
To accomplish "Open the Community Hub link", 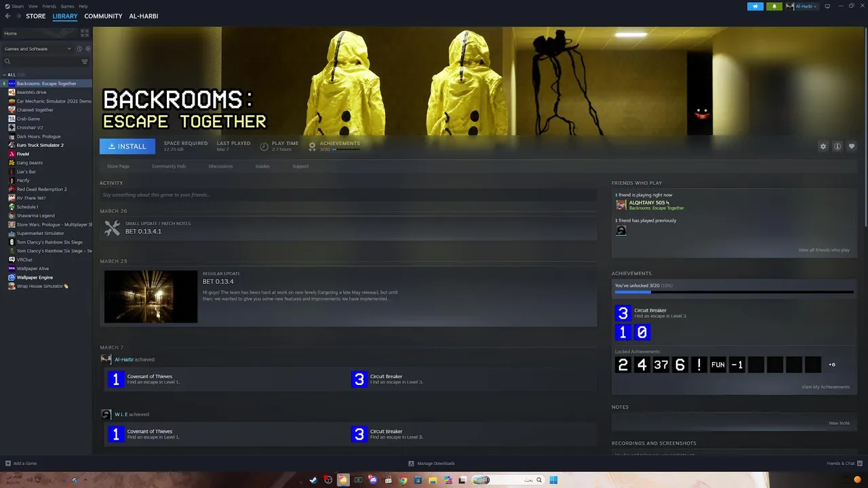I will (169, 166).
